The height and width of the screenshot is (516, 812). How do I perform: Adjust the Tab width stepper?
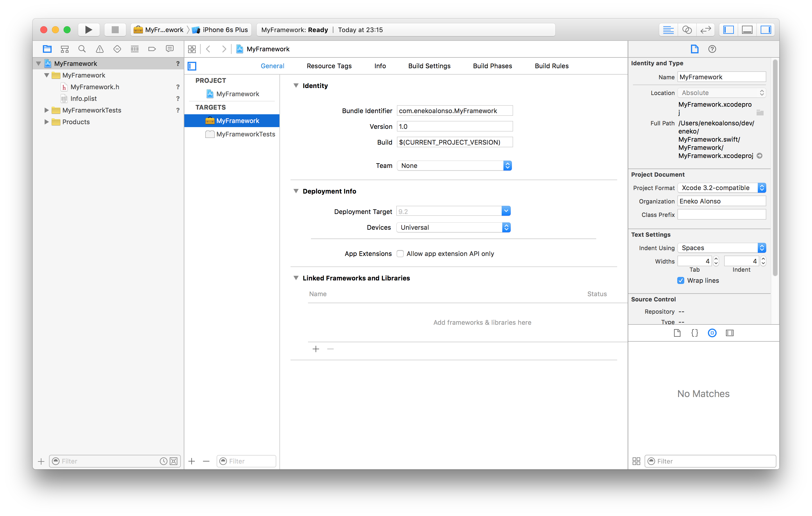715,261
